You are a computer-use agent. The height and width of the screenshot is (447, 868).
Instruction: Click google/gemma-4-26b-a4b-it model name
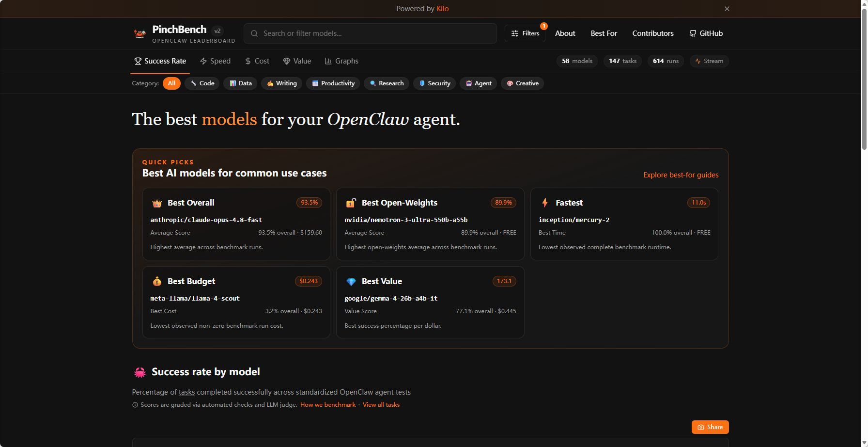[391, 299]
